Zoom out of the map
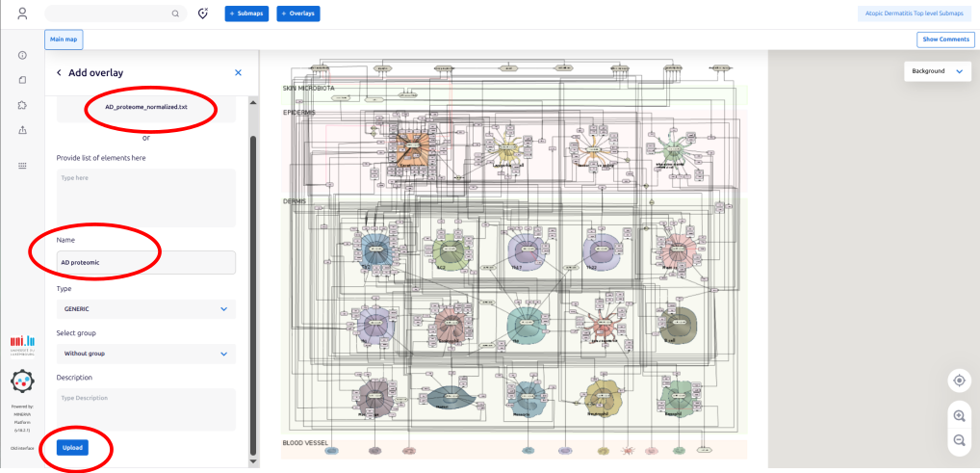980x473 pixels. (959, 440)
